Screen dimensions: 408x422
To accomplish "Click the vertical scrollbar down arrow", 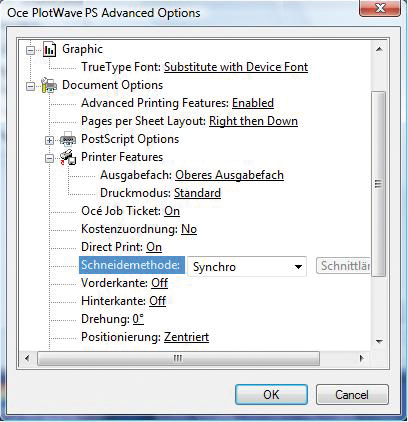I will (379, 341).
